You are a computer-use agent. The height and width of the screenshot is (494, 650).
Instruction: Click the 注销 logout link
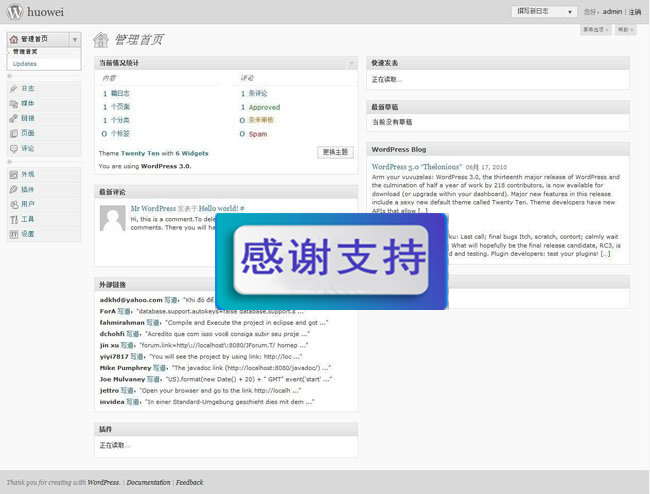[x=635, y=12]
